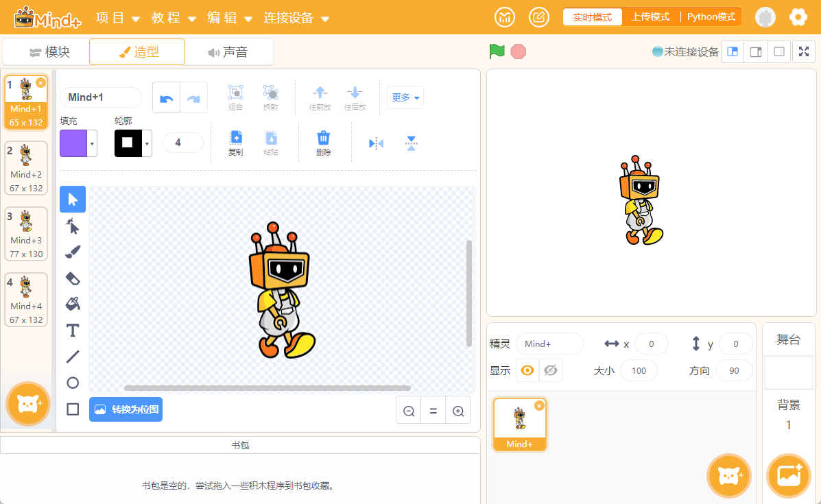Screen dimensions: 821x504
Task: Select the Reshape pointer tool
Action: 73,226
